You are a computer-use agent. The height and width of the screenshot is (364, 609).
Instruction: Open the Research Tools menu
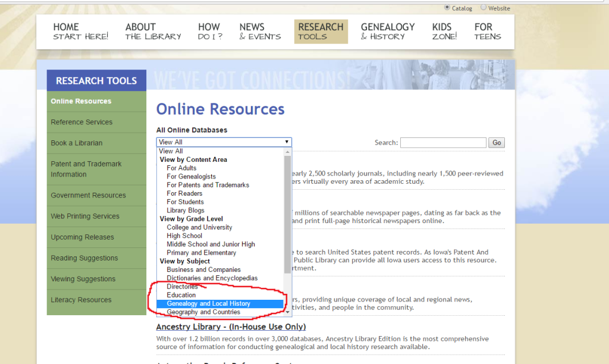click(321, 32)
